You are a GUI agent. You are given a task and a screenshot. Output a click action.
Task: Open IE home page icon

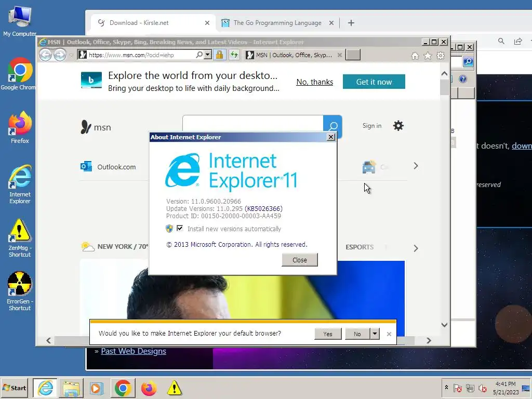pos(415,56)
